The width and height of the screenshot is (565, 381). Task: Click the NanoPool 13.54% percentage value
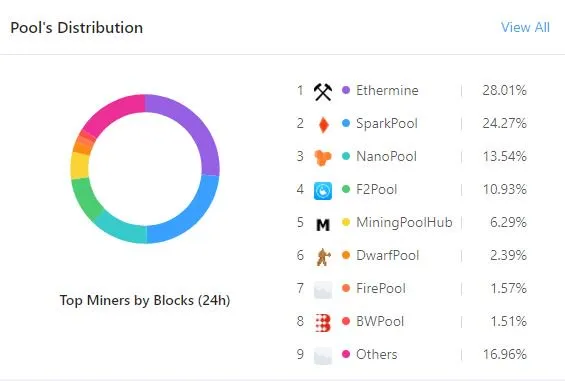(x=504, y=156)
